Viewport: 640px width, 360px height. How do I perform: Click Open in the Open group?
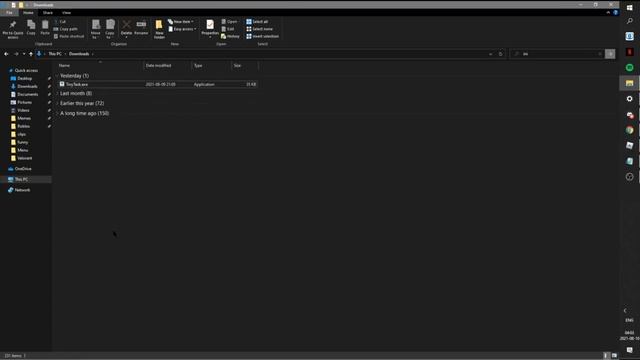[230, 22]
